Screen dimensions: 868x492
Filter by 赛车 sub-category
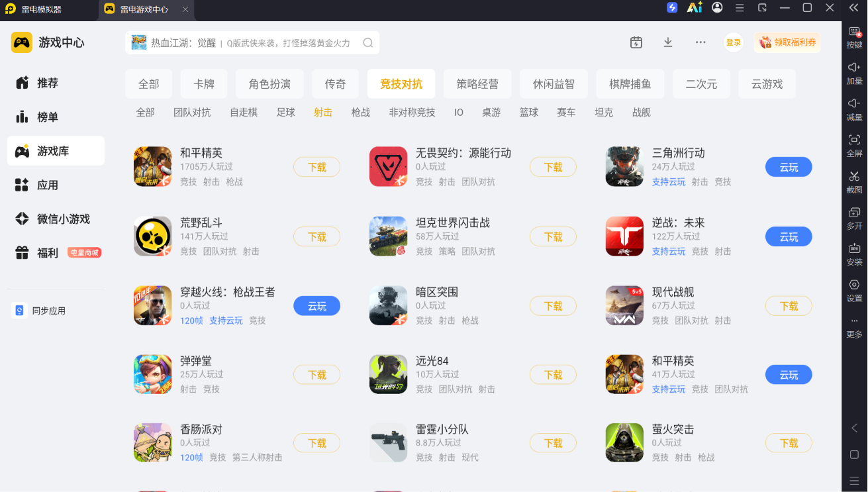566,113
